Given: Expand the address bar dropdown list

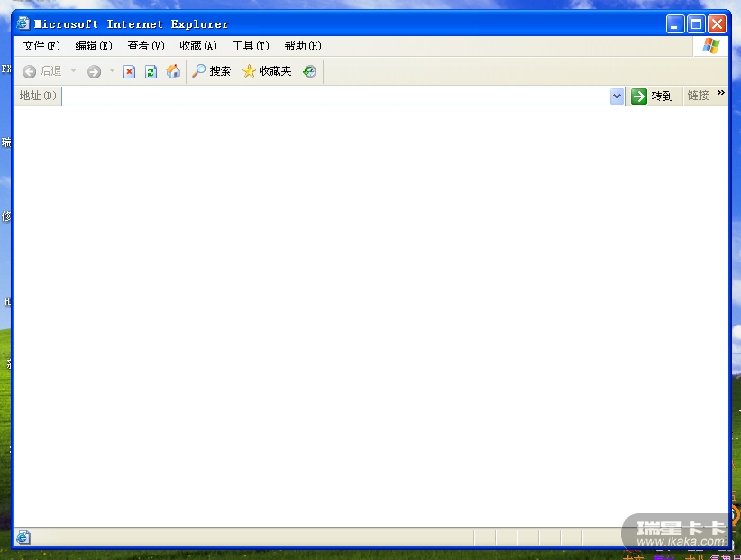Looking at the screenshot, I should (x=617, y=96).
